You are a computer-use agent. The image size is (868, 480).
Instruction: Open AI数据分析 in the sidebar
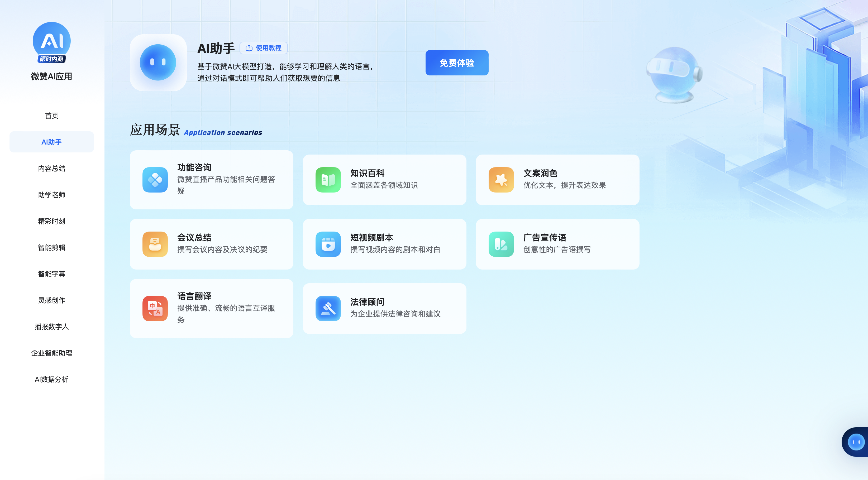tap(51, 379)
